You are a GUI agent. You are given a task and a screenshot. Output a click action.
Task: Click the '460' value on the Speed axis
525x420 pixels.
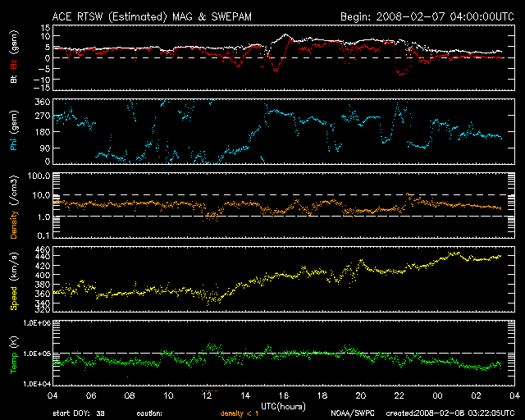[43, 249]
